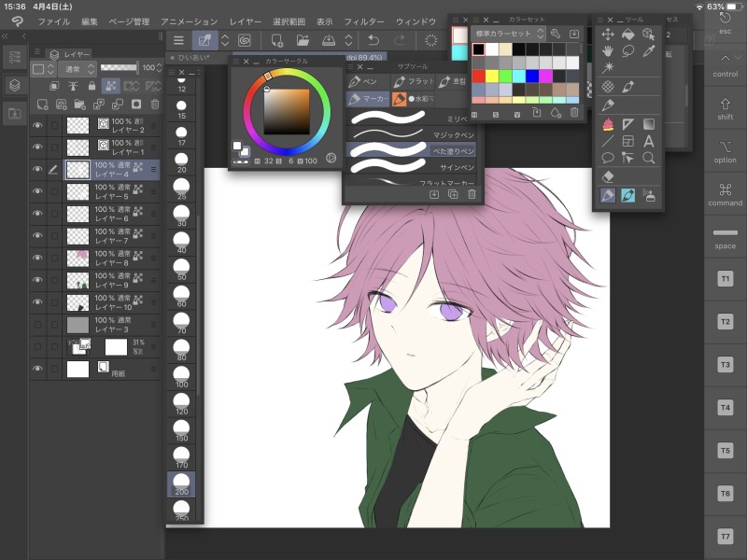Choose the Text tool (A icon)
The height and width of the screenshot is (560, 747).
pos(649,141)
